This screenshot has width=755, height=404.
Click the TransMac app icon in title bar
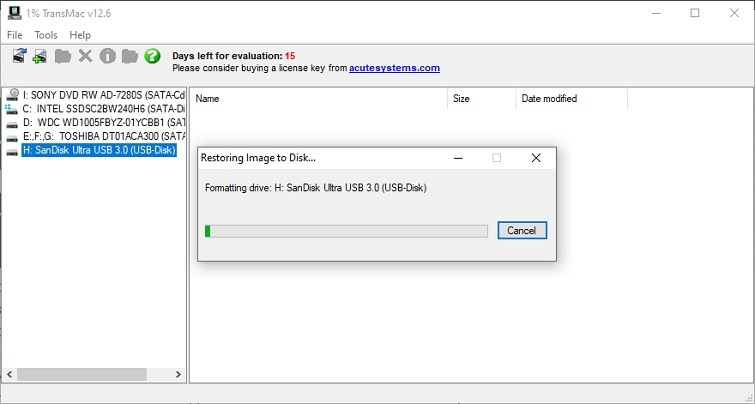point(14,13)
